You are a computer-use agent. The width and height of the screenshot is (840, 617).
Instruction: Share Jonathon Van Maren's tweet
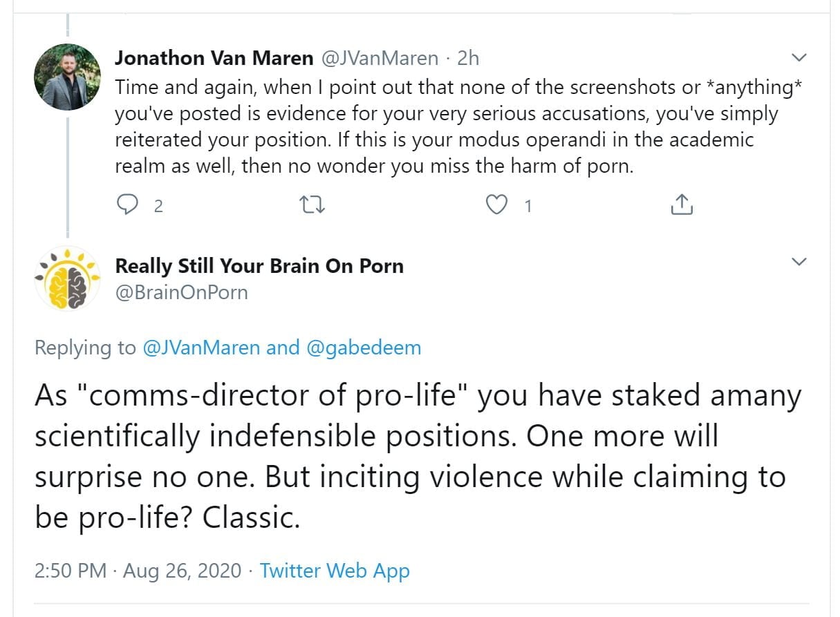click(682, 205)
